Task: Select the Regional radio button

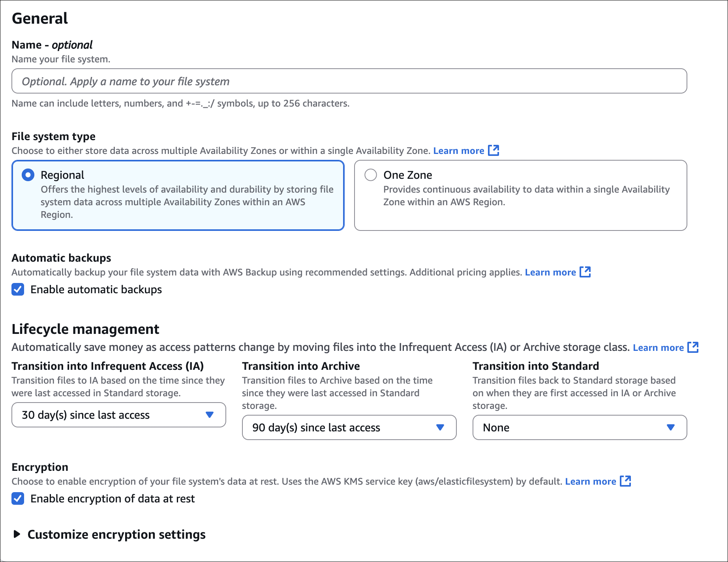Action: (28, 175)
